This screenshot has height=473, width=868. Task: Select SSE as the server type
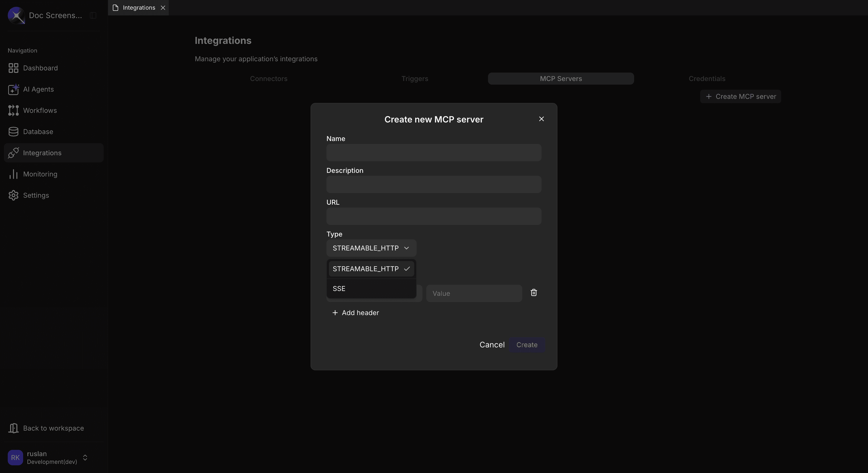[339, 288]
